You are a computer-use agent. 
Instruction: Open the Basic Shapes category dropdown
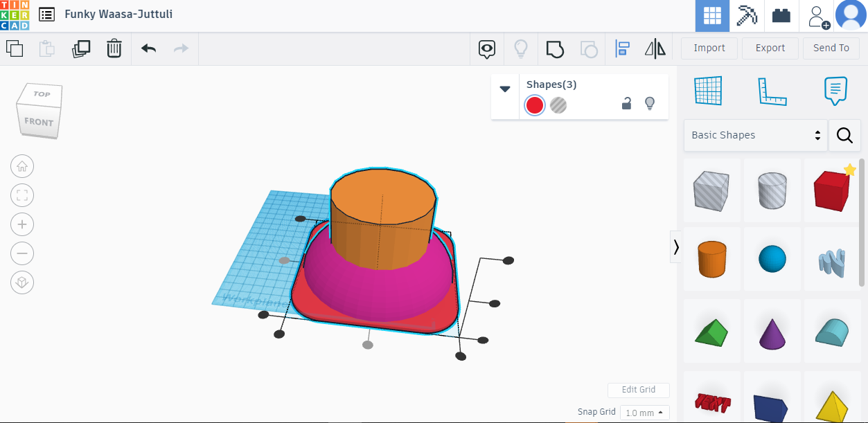coord(756,135)
